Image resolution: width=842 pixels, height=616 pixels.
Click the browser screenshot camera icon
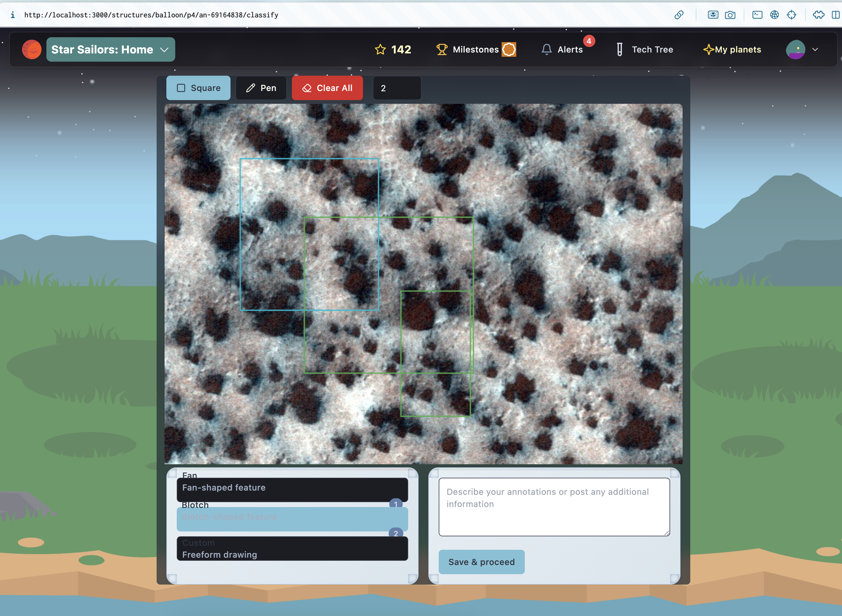730,15
